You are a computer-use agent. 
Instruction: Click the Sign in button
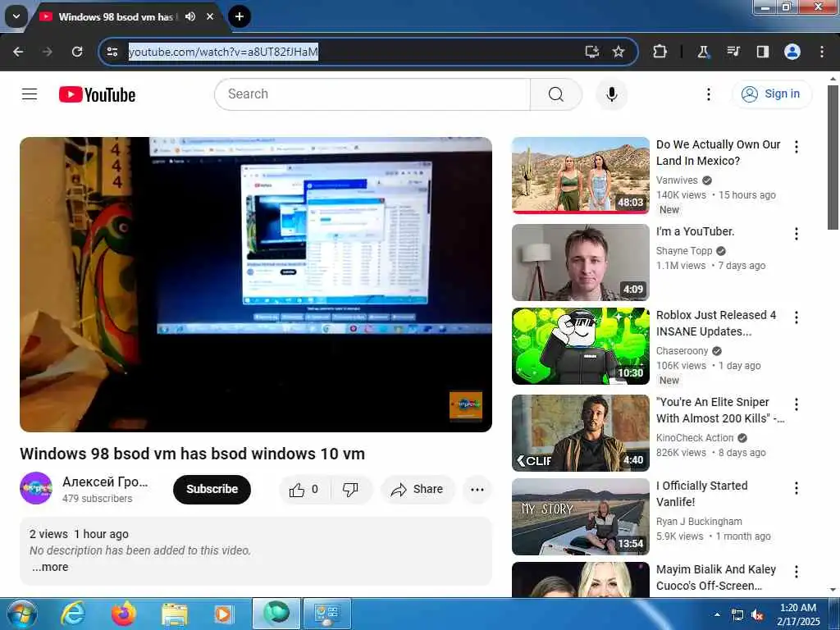(771, 94)
